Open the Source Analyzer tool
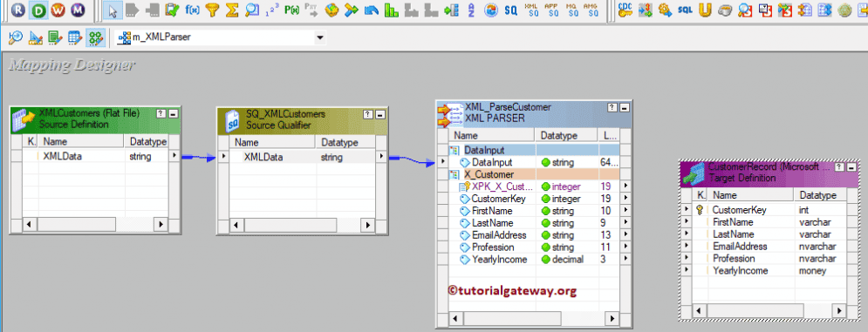 pos(16,37)
